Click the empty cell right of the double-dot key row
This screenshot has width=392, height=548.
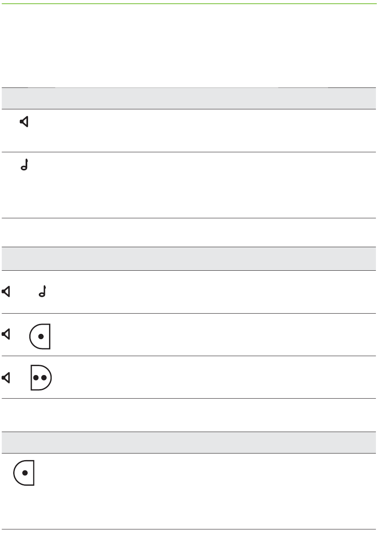(x=215, y=377)
